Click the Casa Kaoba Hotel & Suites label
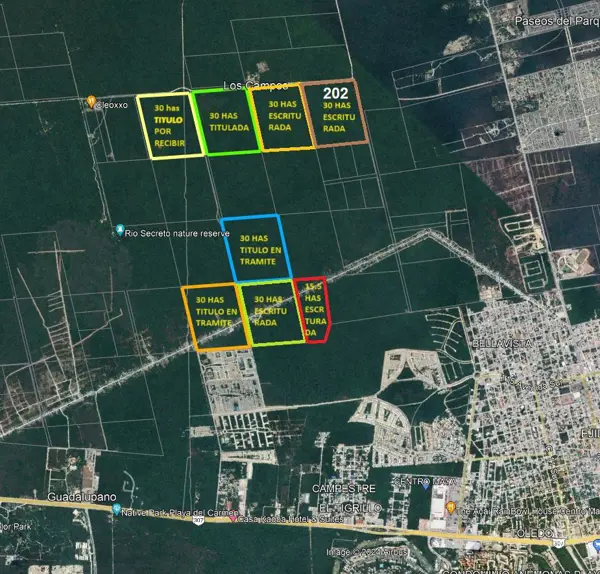This screenshot has height=574, width=600. tap(291, 519)
